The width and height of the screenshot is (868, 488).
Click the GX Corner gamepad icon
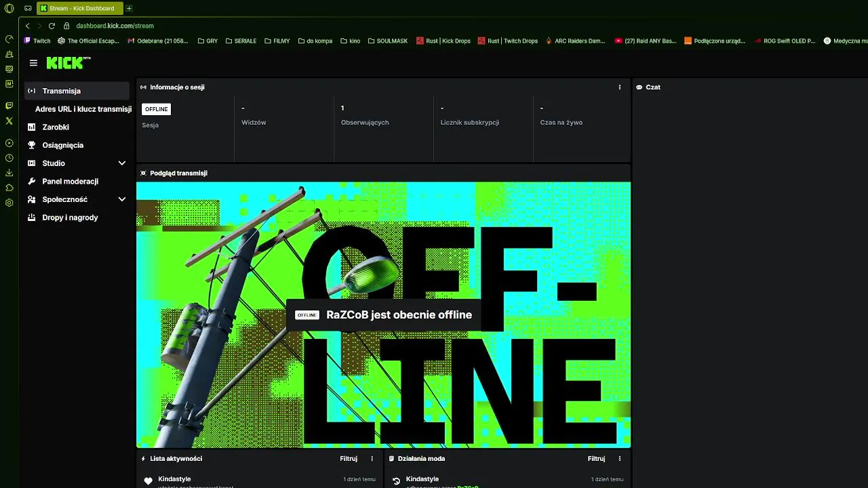click(x=28, y=8)
